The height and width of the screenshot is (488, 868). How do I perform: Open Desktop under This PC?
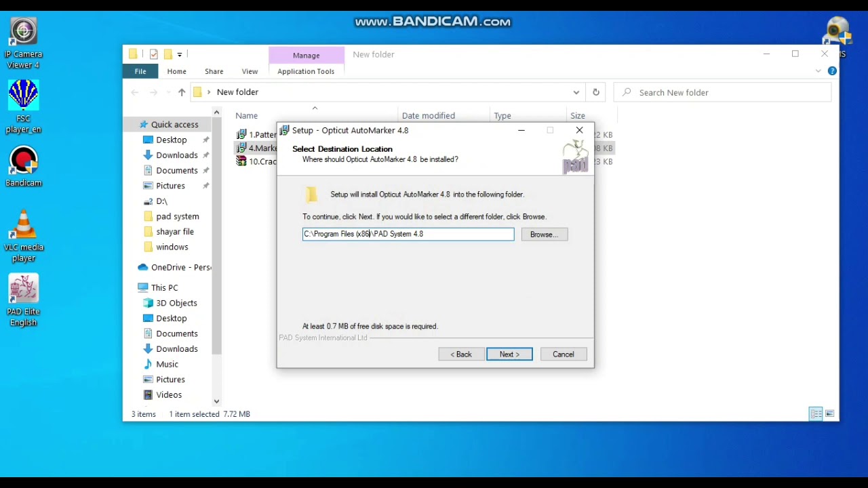pos(171,319)
